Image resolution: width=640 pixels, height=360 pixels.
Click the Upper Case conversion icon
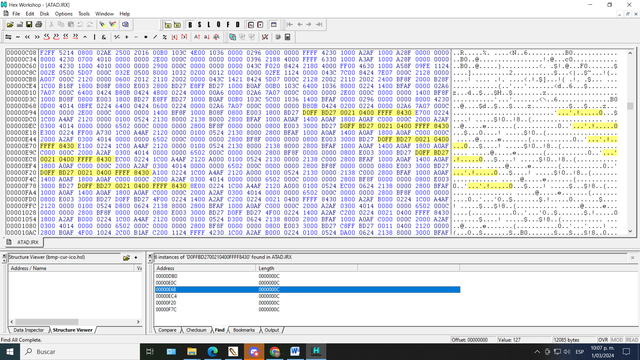pos(197,37)
